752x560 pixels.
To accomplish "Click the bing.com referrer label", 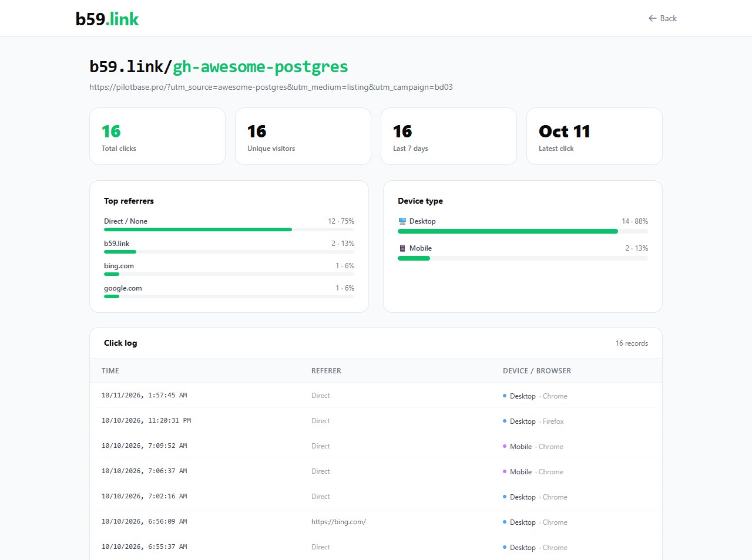I will 119,266.
